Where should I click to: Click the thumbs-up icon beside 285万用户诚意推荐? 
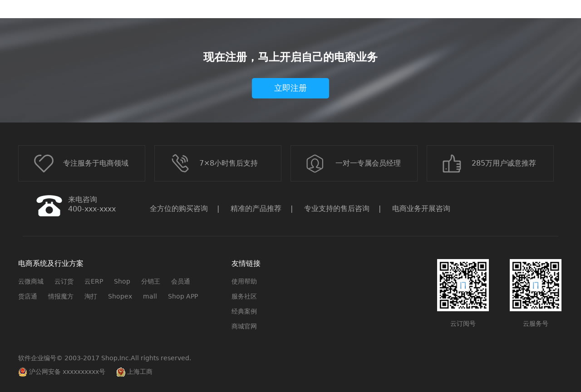452,163
